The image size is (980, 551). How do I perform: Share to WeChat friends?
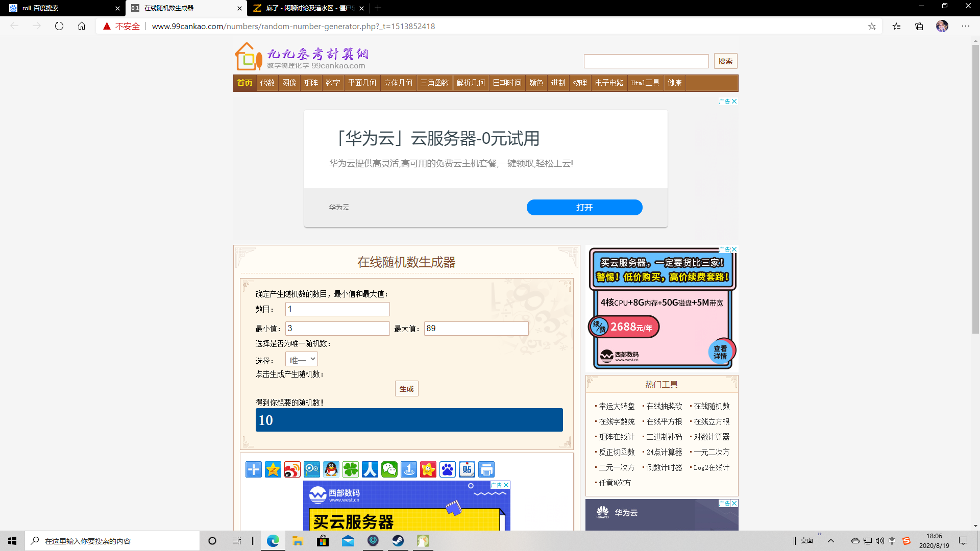pyautogui.click(x=389, y=469)
